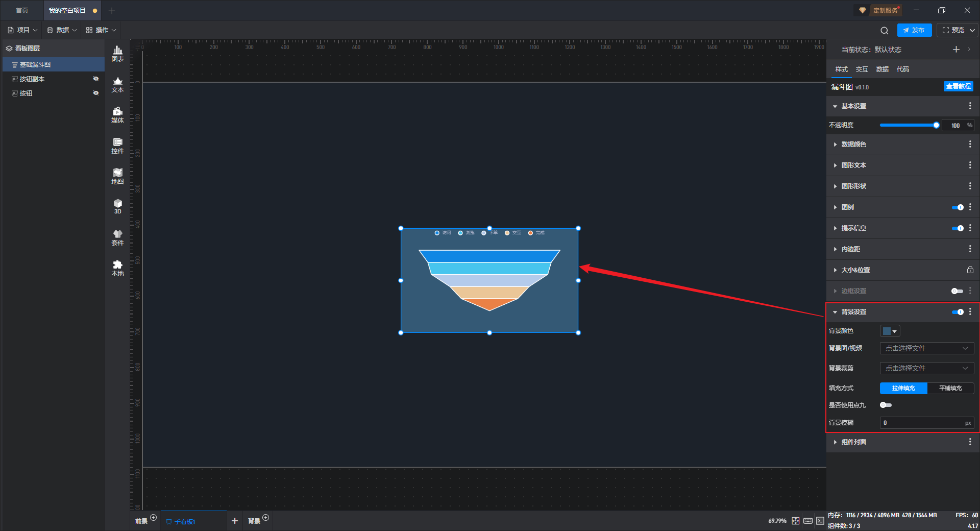
Task: Open more options for 组件封面
Action: point(970,442)
